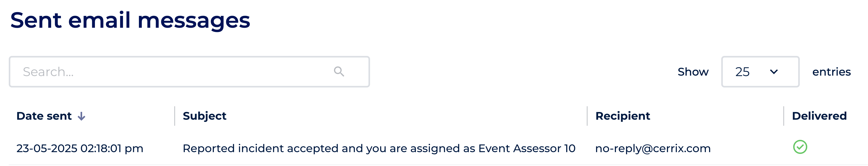The width and height of the screenshot is (868, 166).
Task: Click the chevron in entries dropdown
Action: (x=774, y=72)
